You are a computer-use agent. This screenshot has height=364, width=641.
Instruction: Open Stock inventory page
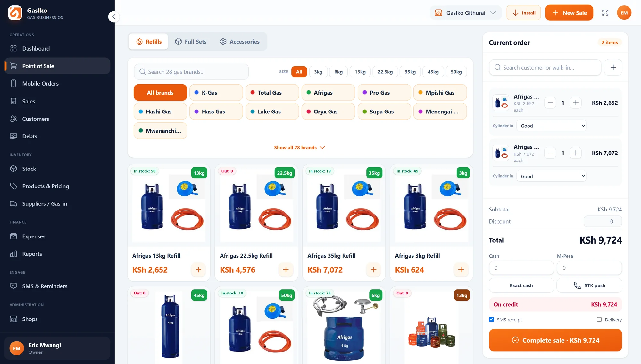click(x=58, y=169)
